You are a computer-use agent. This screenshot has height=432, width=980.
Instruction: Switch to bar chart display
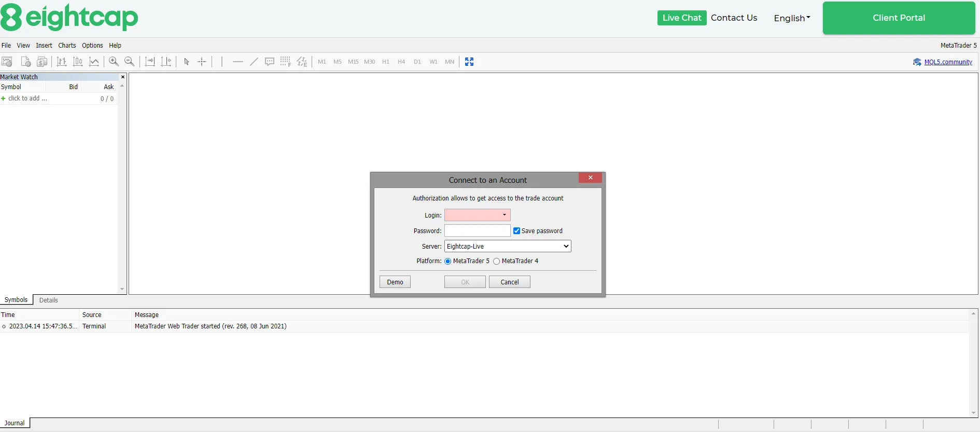[x=62, y=62]
